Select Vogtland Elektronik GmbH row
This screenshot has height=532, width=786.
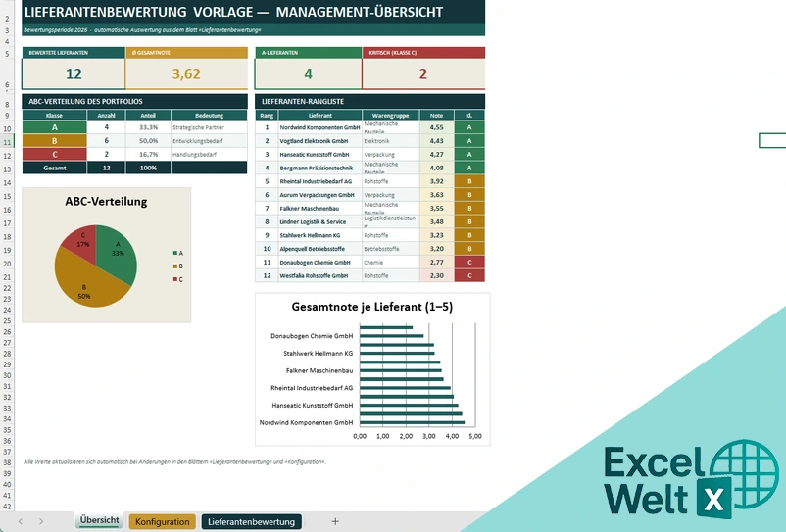tap(319, 141)
